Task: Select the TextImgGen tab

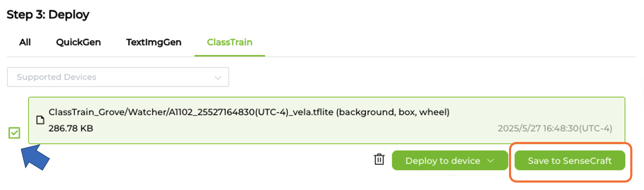Action: click(x=154, y=42)
